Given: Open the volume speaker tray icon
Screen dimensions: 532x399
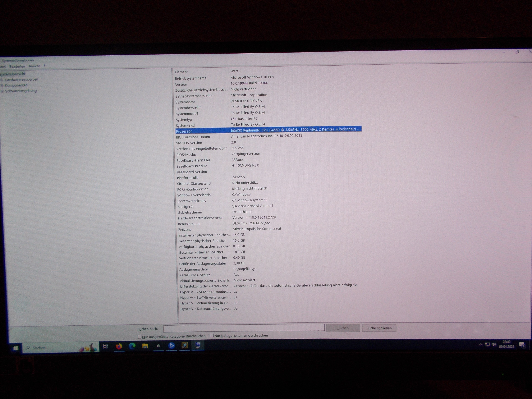Looking at the screenshot, I should pos(494,344).
